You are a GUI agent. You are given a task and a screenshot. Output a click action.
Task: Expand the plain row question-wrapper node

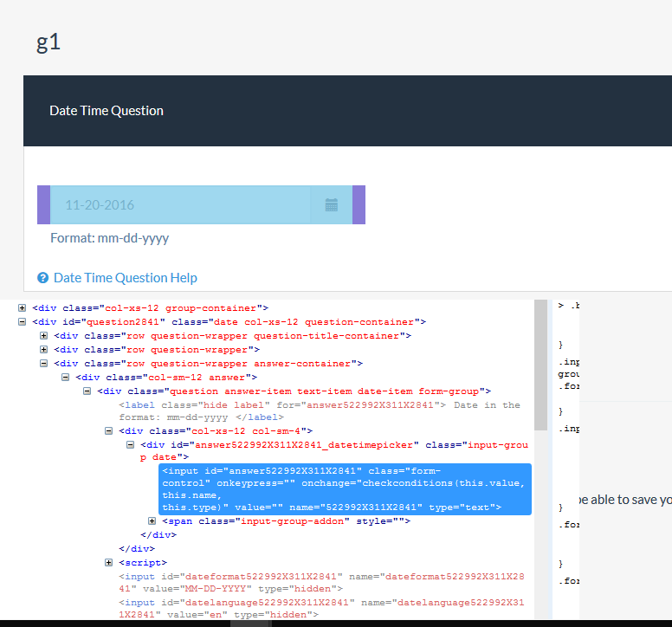[44, 350]
